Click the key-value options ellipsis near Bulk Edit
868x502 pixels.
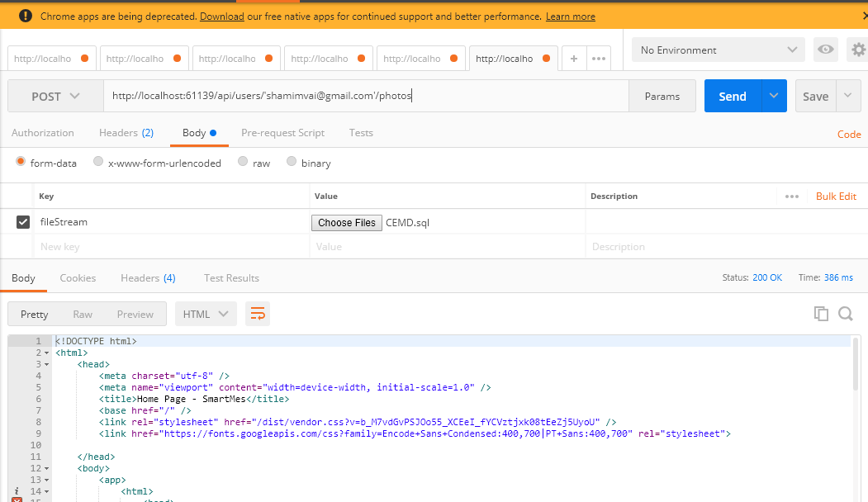(x=791, y=196)
